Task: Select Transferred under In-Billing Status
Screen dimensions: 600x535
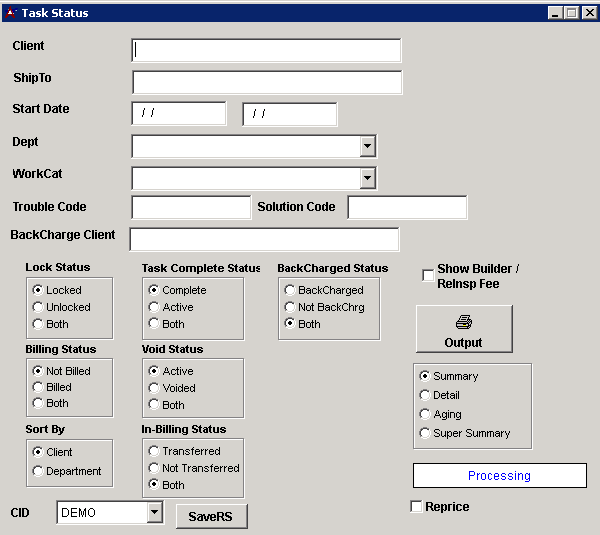Action: pos(154,451)
